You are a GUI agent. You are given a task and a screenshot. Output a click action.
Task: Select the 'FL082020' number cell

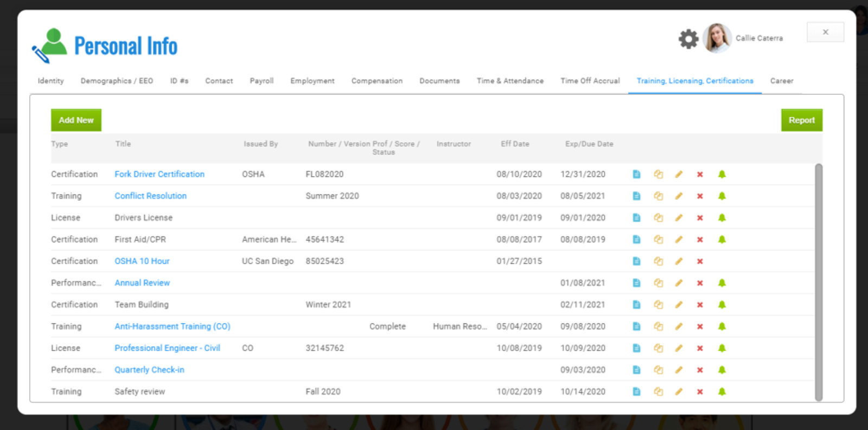coord(324,174)
